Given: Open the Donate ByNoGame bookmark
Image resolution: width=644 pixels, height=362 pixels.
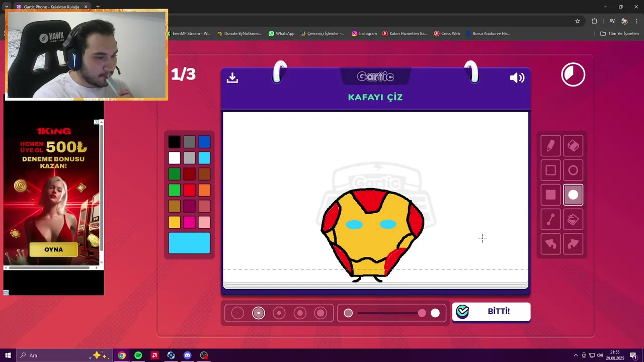Looking at the screenshot, I should 239,33.
